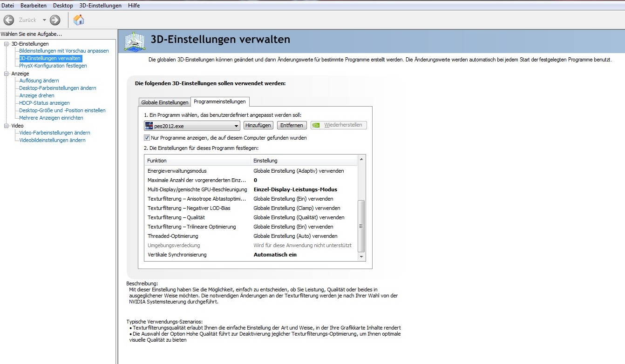Click 'Globale Einstellung (Auto) verwenden' value
Screen dimensions: 625x364
295,236
